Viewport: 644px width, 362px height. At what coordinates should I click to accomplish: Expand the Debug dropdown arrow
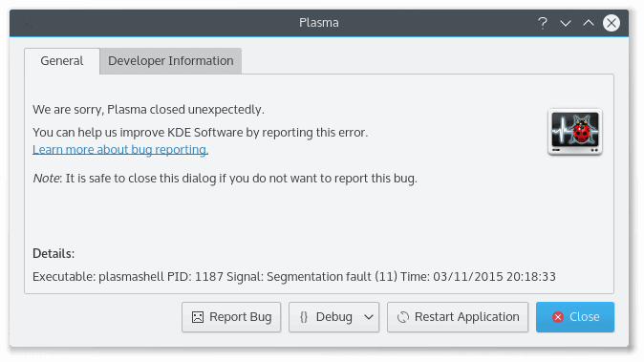point(369,317)
